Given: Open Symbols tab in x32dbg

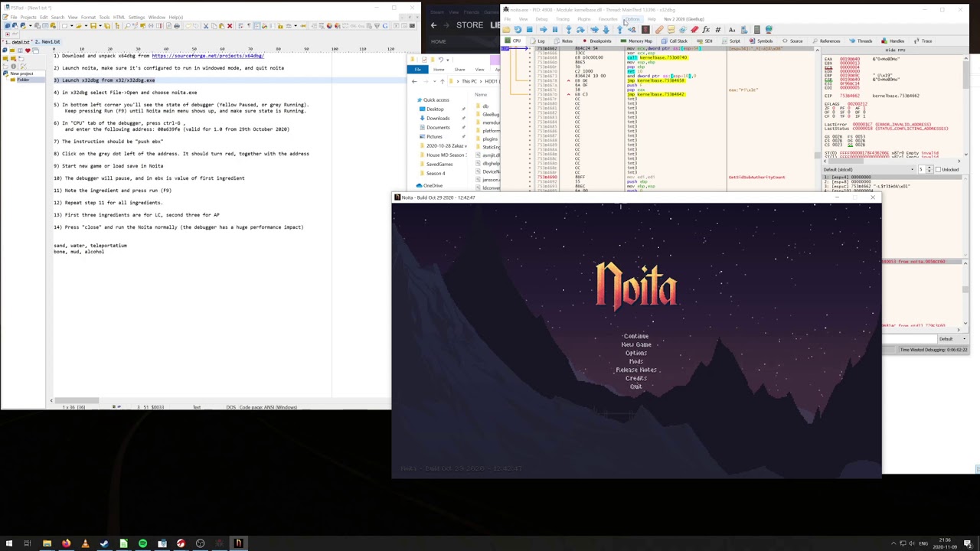Looking at the screenshot, I should (x=761, y=41).
